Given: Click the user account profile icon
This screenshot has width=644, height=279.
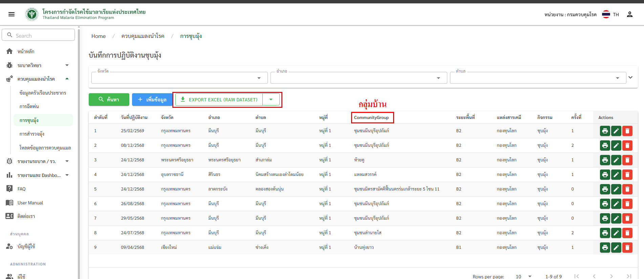Looking at the screenshot, I should tap(629, 14).
